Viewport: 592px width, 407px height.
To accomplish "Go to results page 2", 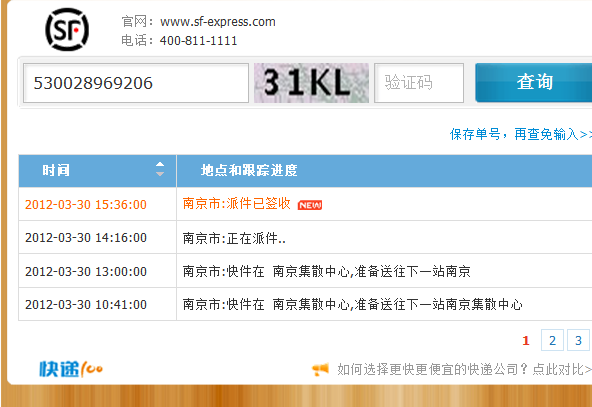I will point(552,340).
